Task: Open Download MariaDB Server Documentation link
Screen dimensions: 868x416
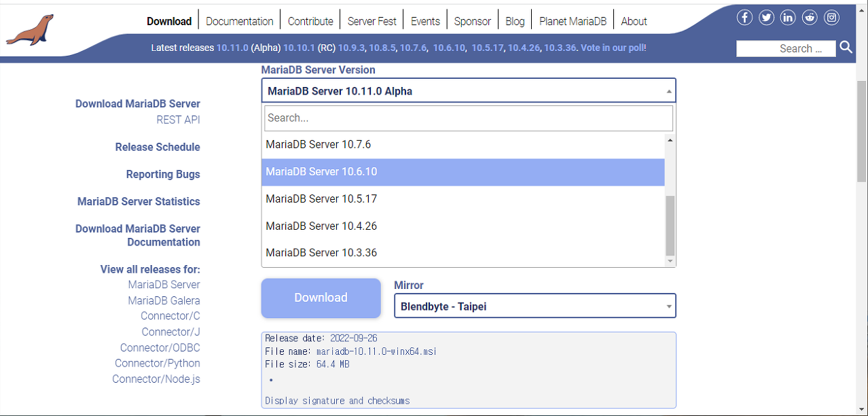Action: click(138, 235)
